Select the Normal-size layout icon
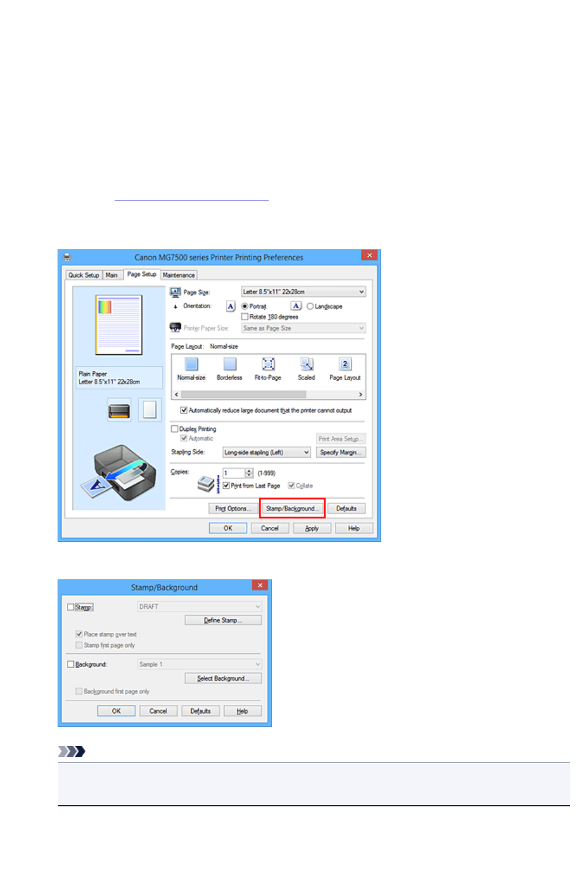The width and height of the screenshot is (588, 872). (x=191, y=364)
